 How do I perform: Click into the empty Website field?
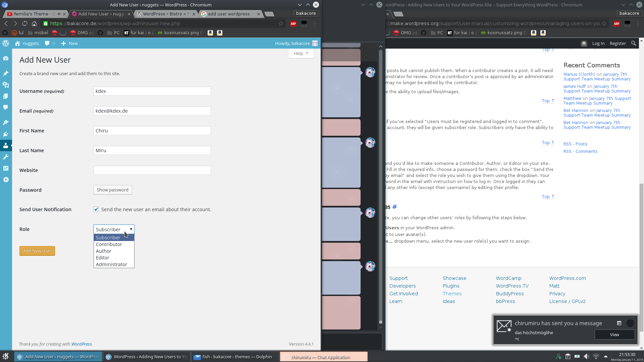[x=152, y=170]
